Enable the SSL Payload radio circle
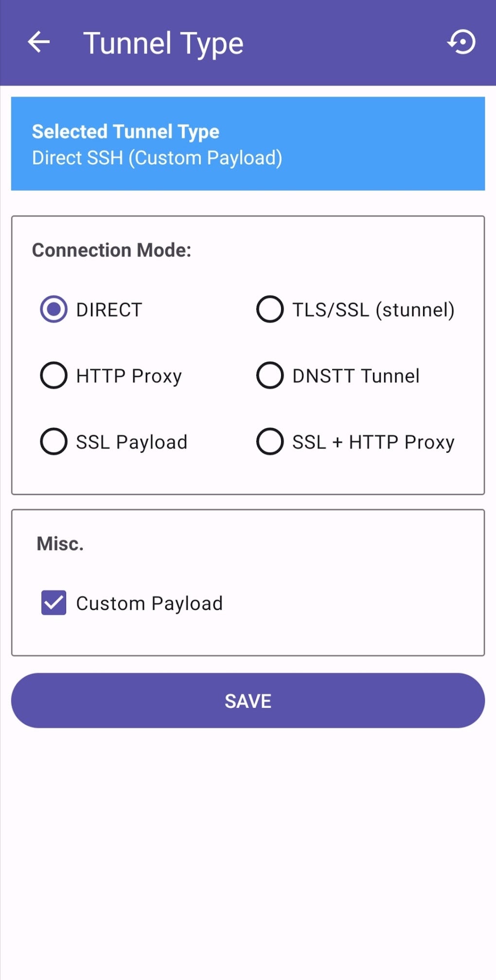Viewport: 496px width, 980px height. [53, 442]
